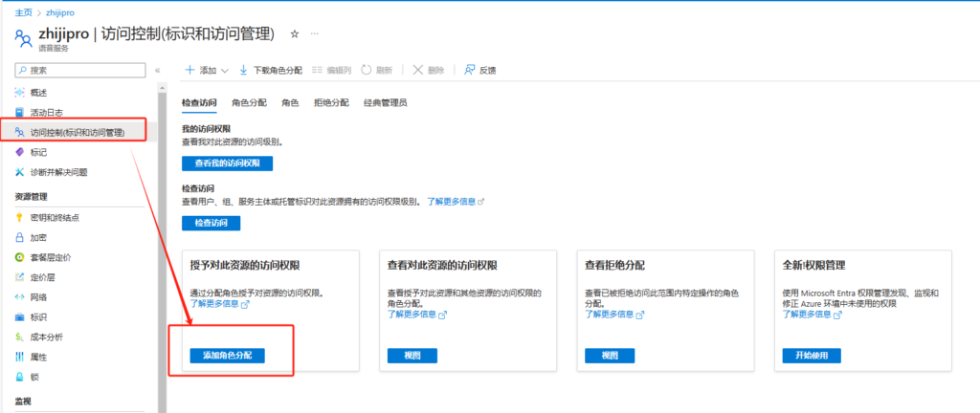Click the 全新!权限管理 card title
Screen dimensions: 980x413
[x=813, y=266]
